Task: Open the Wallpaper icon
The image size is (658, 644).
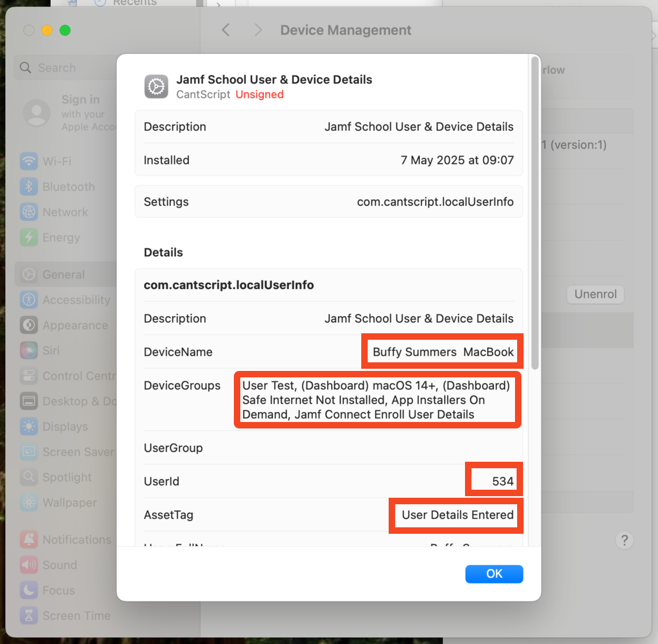Action: (x=29, y=503)
